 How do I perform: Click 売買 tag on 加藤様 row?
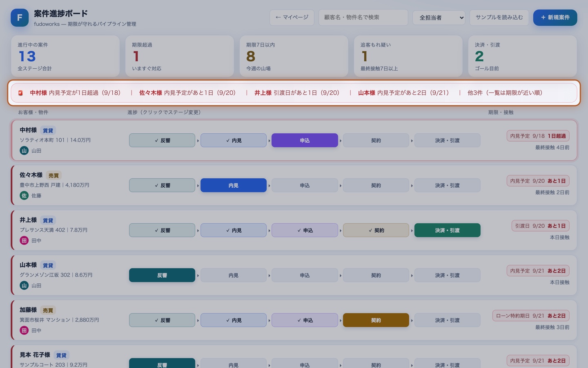48,310
